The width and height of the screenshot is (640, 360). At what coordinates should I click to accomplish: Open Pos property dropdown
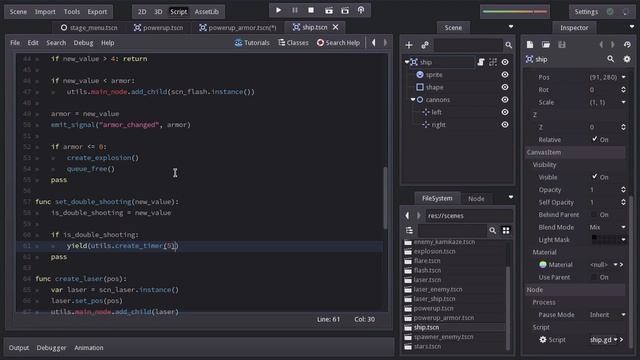tap(623, 77)
